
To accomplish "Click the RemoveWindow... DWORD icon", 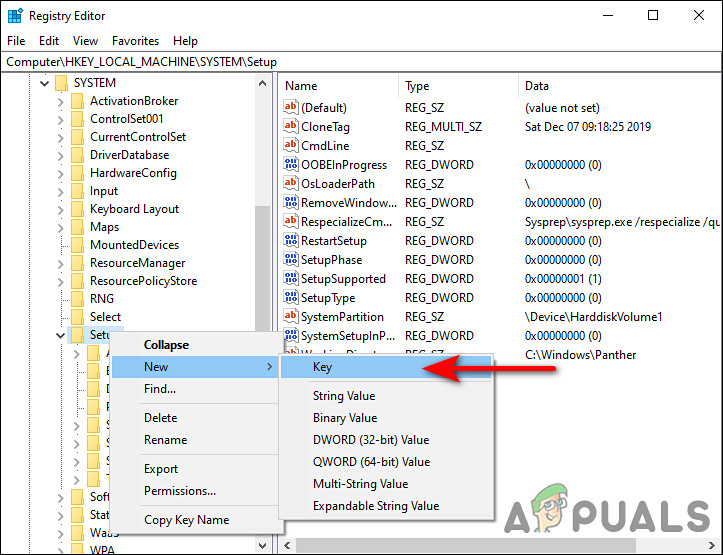I will (x=290, y=202).
